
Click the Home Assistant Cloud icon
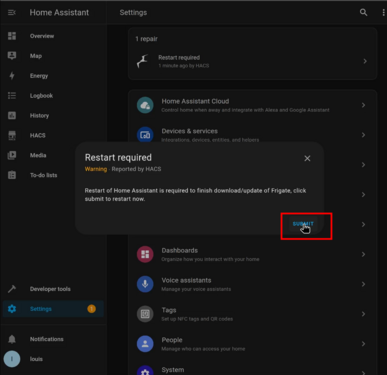tap(145, 105)
